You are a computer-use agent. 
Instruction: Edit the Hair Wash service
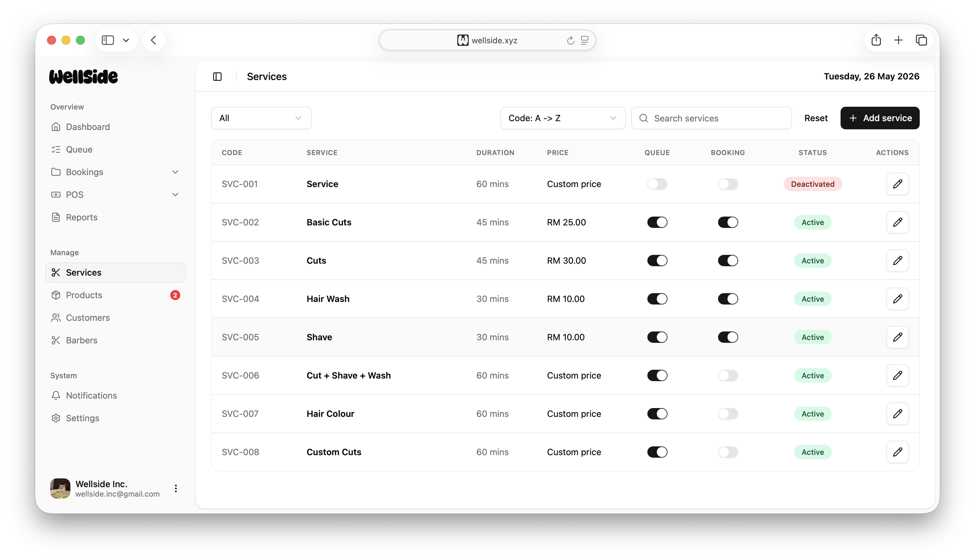coord(897,299)
